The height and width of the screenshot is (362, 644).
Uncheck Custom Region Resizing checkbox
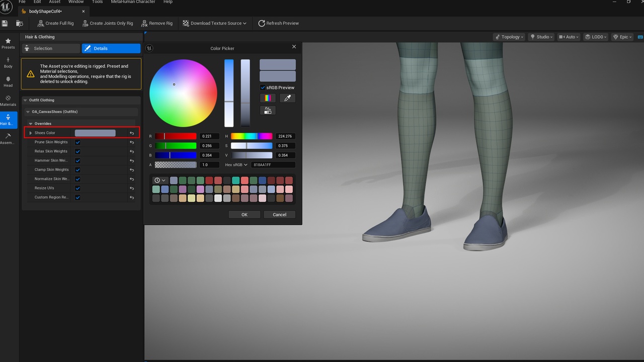click(77, 198)
